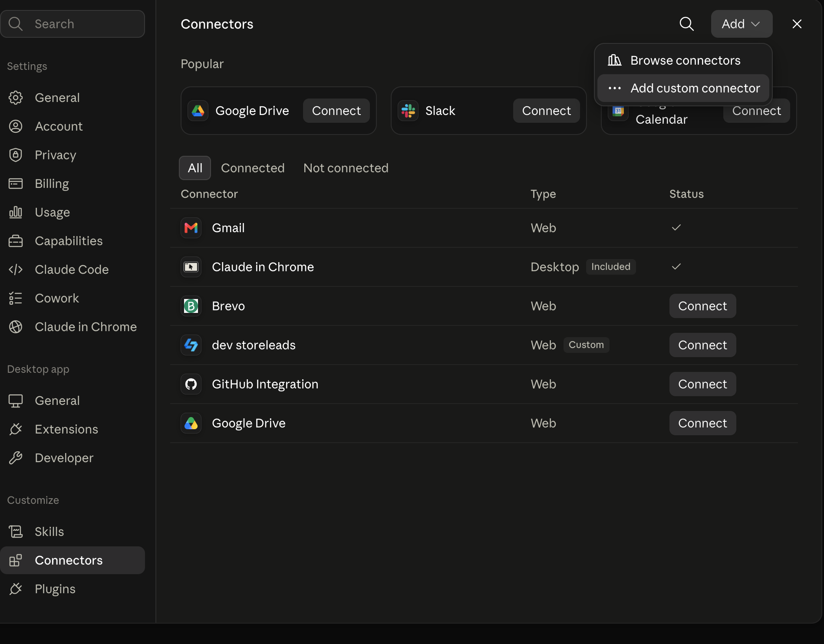The height and width of the screenshot is (644, 824).
Task: Click the Status column header
Action: pos(686,194)
